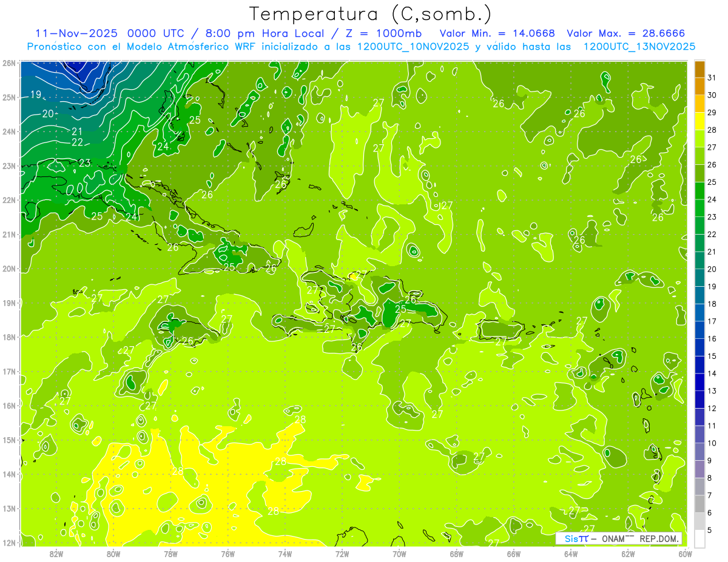Click the color bar label '5'
728x562 pixels.
710,530
